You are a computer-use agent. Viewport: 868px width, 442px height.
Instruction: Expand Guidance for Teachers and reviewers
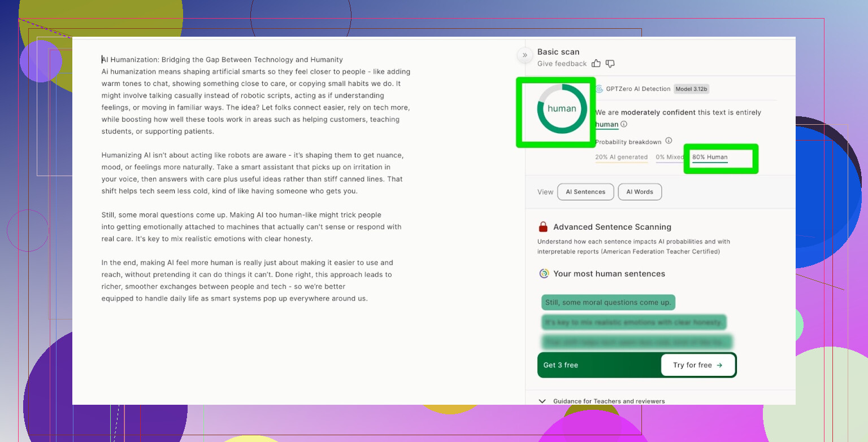coord(542,401)
